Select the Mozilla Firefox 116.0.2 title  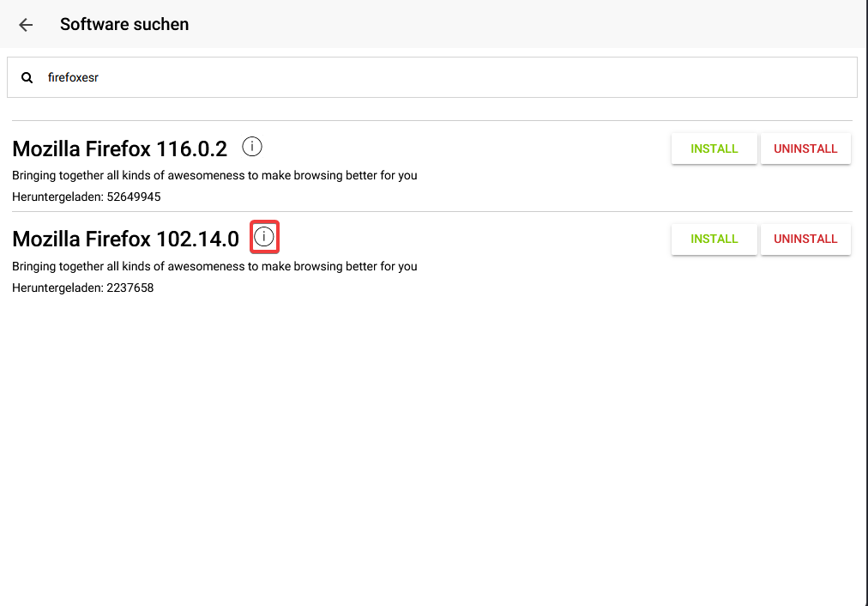tap(119, 149)
